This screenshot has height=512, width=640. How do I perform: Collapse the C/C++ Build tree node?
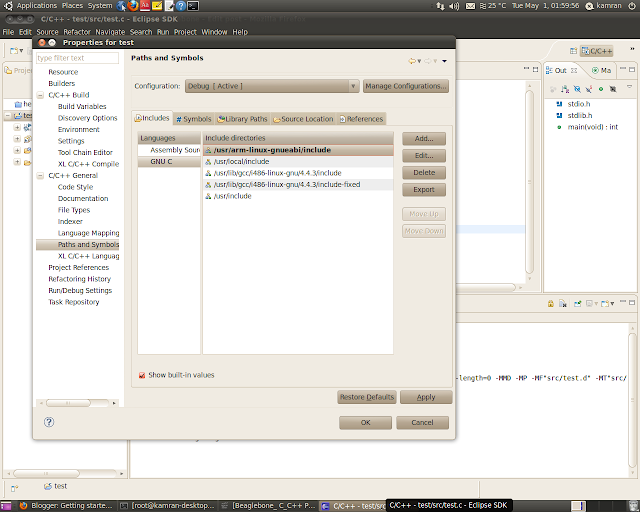click(x=40, y=95)
